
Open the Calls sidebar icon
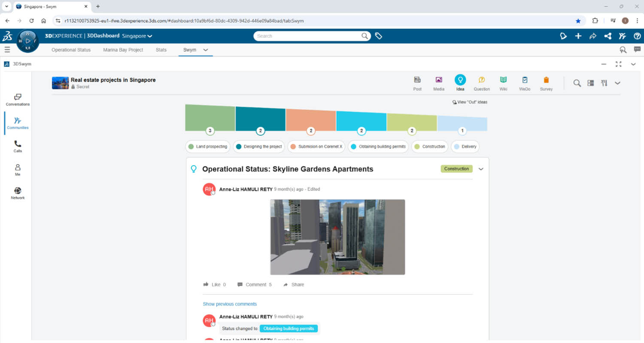tap(18, 147)
